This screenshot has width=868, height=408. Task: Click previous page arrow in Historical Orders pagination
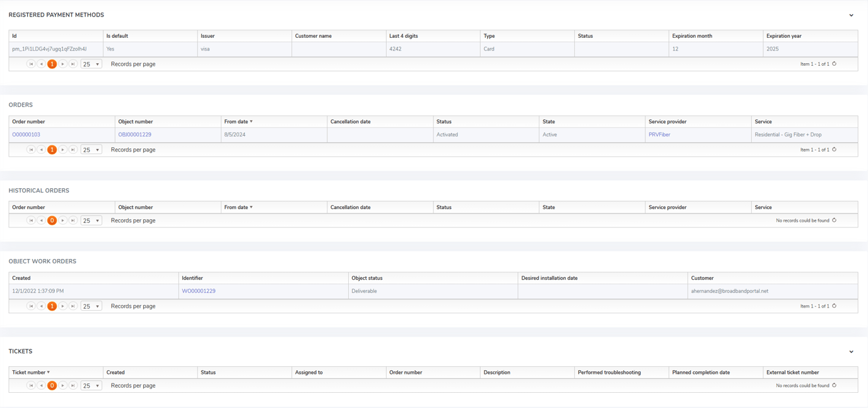(x=42, y=220)
